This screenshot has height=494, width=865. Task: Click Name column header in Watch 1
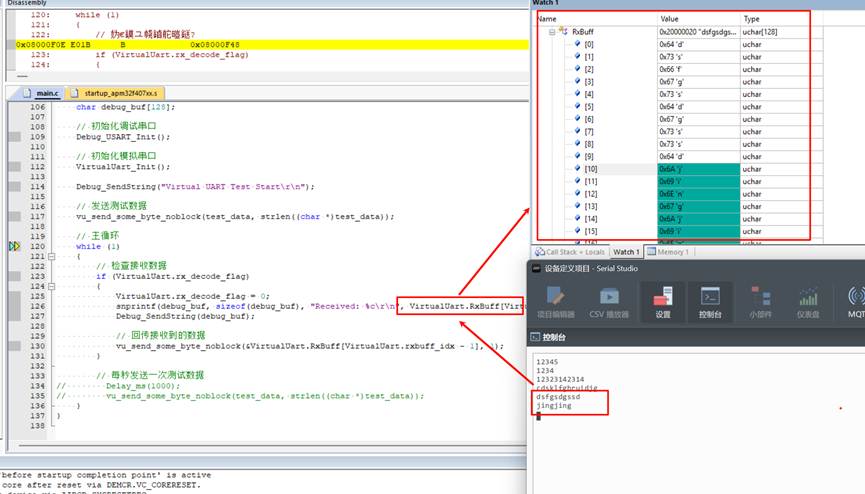pyautogui.click(x=596, y=19)
